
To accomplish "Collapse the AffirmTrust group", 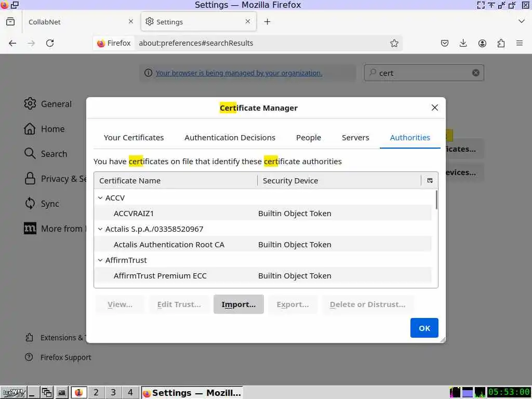I will tap(100, 260).
